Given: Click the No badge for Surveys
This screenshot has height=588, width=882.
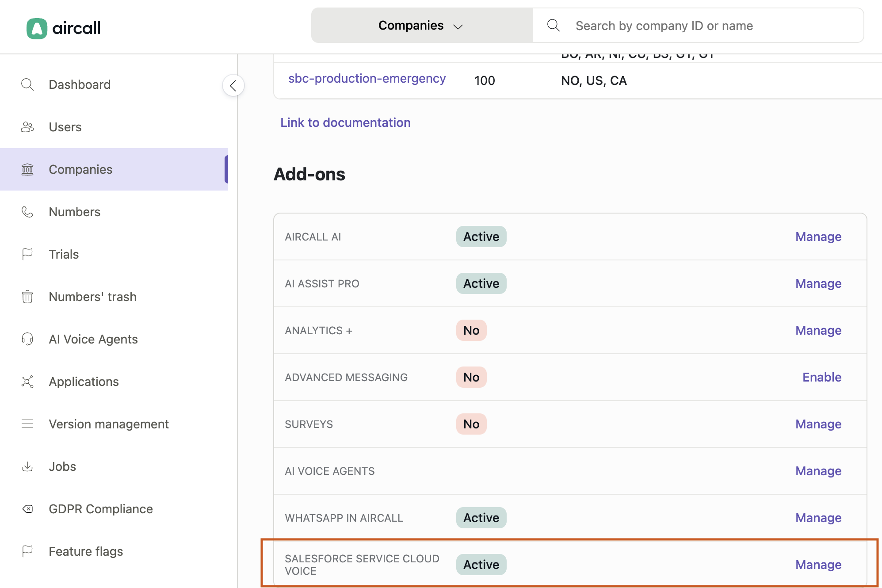Looking at the screenshot, I should point(471,424).
